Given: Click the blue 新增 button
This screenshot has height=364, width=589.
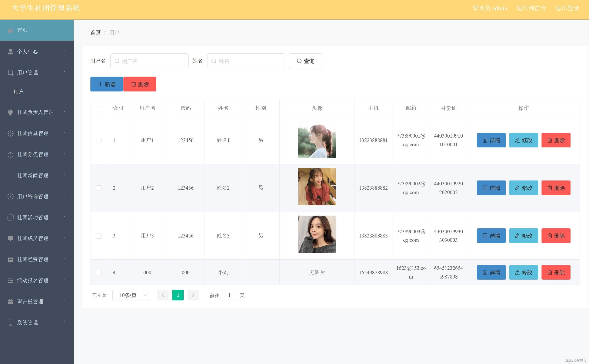Looking at the screenshot, I should (106, 84).
